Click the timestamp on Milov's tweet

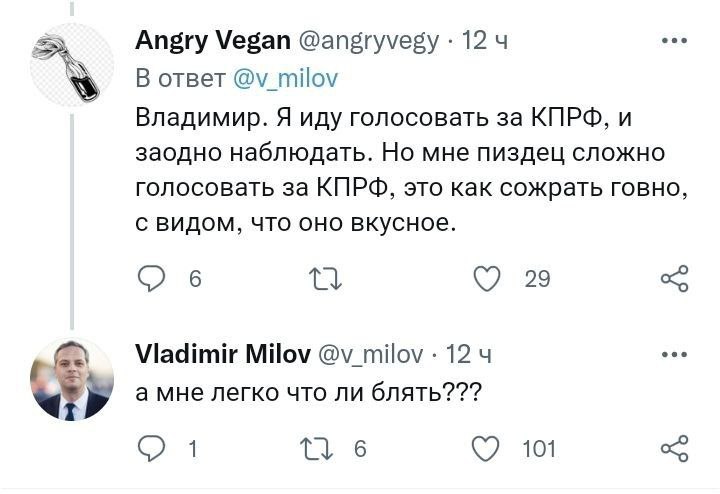click(467, 353)
